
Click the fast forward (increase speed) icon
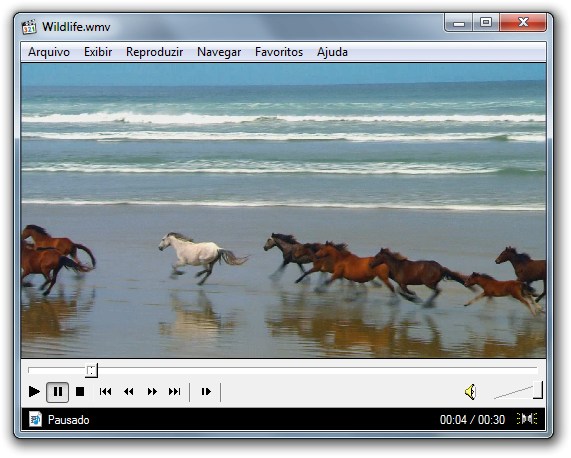152,392
